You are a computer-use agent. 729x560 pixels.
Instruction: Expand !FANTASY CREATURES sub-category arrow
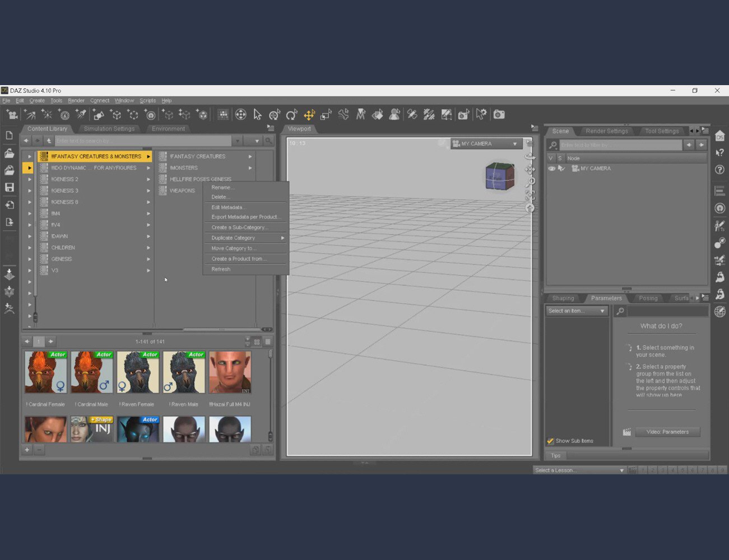pos(250,156)
